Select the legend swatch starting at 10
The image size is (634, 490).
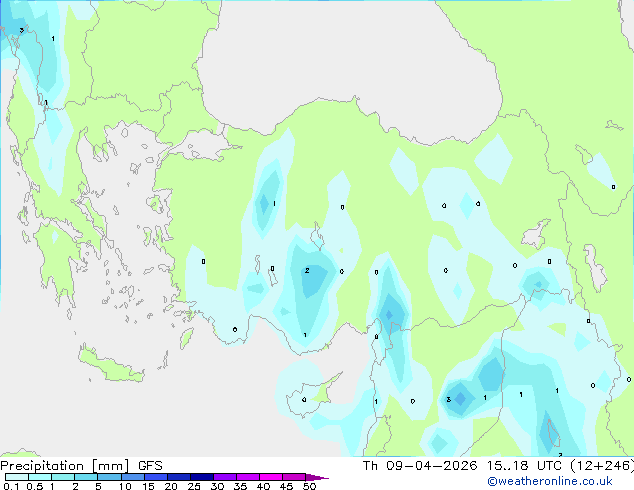(133, 477)
